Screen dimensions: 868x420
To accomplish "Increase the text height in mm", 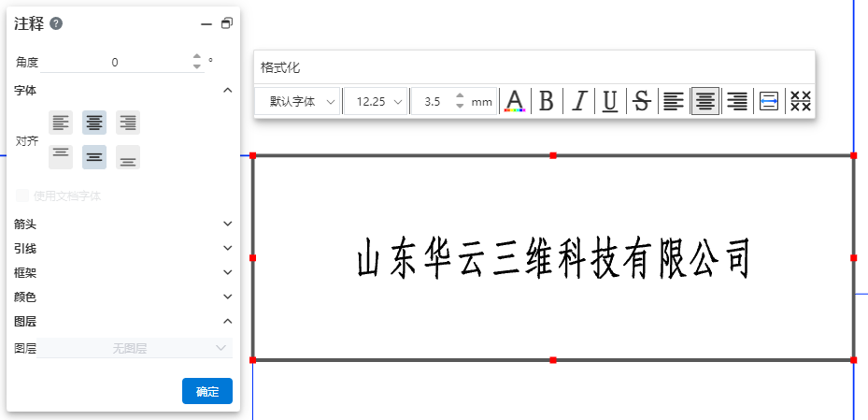I will [x=460, y=96].
